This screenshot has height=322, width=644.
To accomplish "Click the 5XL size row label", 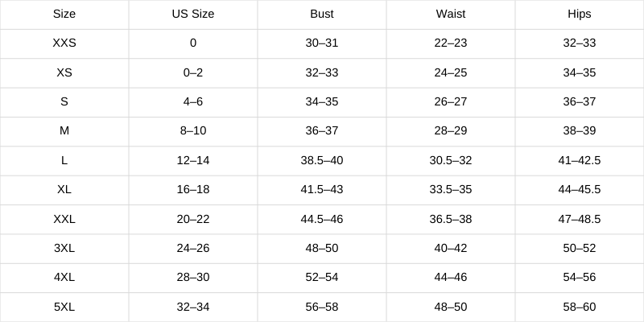I will point(64,307).
